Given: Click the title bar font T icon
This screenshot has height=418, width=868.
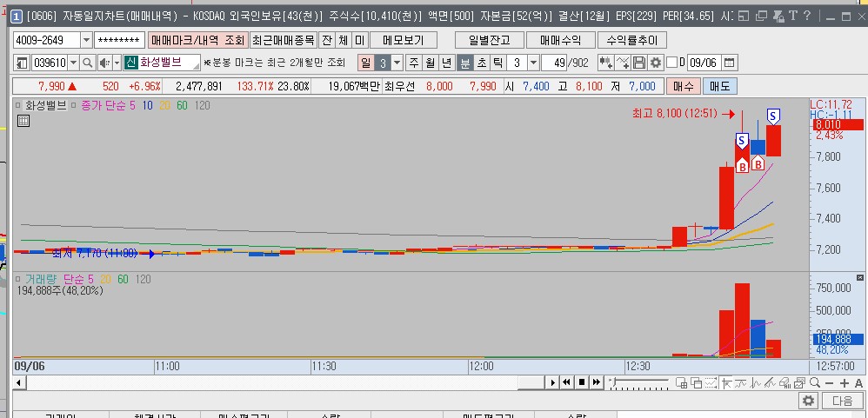Looking at the screenshot, I should pyautogui.click(x=792, y=16).
